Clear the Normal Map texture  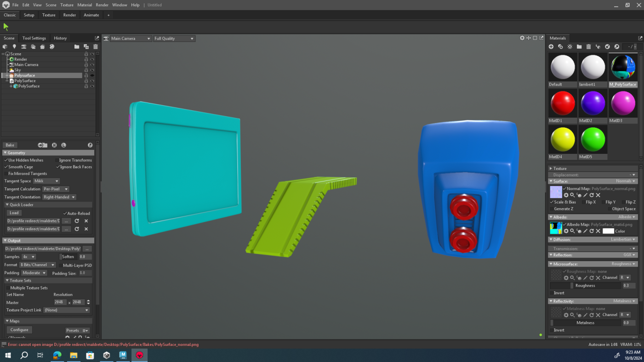click(598, 195)
